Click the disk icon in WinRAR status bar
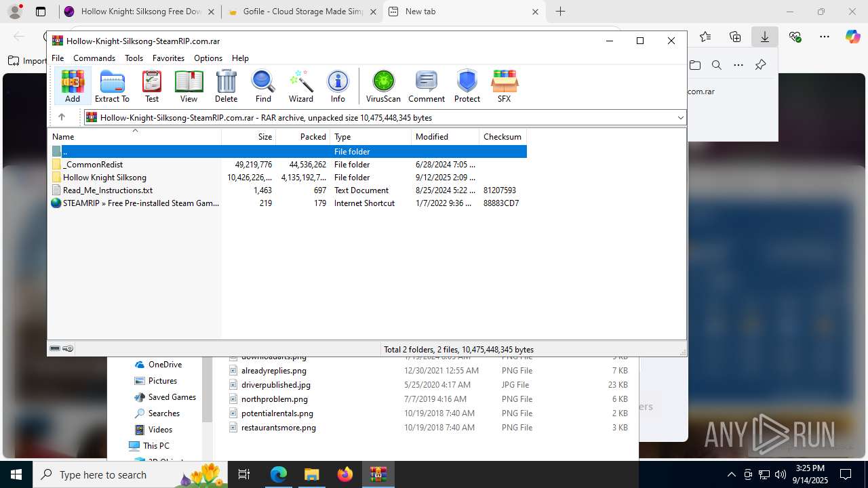868x488 pixels. point(56,349)
